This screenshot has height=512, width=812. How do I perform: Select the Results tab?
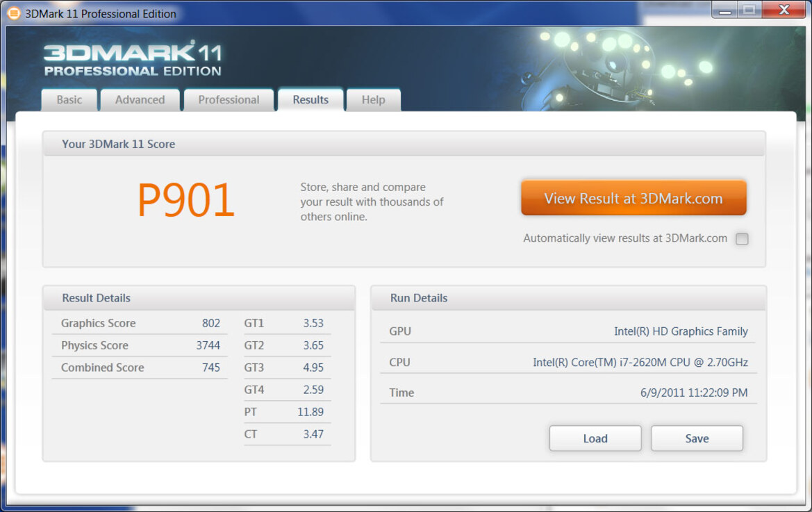(310, 100)
